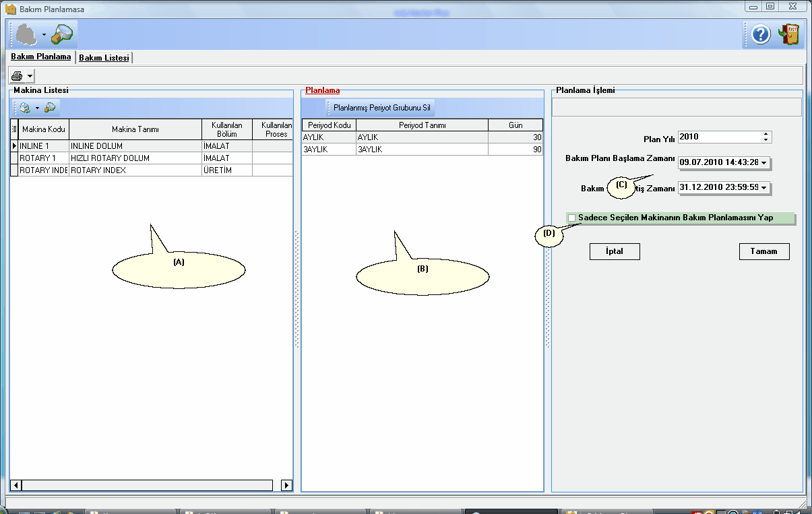This screenshot has height=514, width=812.
Task: Click row selector of ROTARY 1 row
Action: [14, 158]
